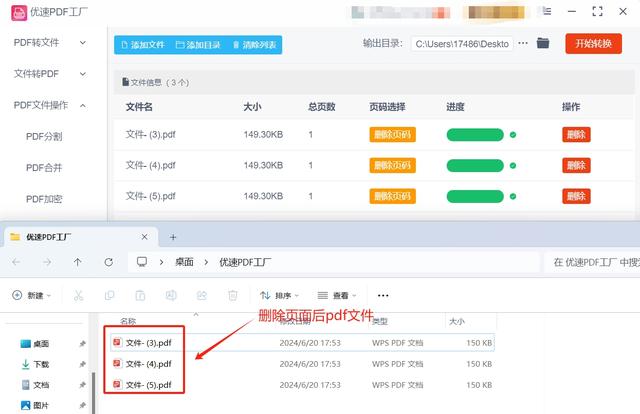This screenshot has width=640, height=414.
Task: Select PDF分割 in the sidebar
Action: 44,136
